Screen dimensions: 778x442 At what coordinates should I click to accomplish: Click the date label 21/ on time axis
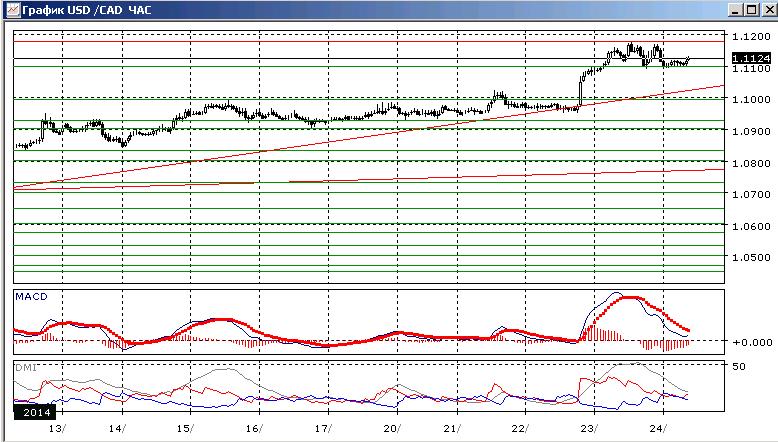(453, 429)
